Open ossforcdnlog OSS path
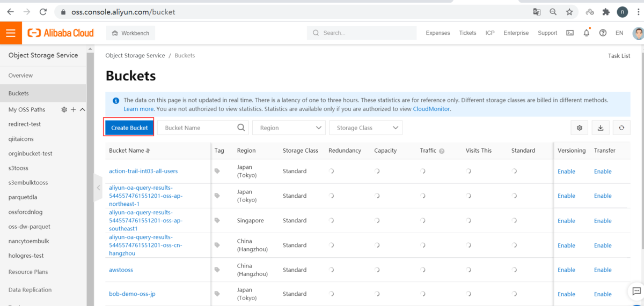 coord(25,212)
